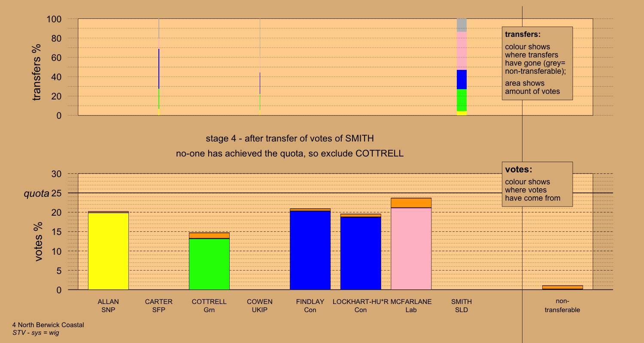
Task: Select the orange non-transferable votes bar
Action: (562, 287)
